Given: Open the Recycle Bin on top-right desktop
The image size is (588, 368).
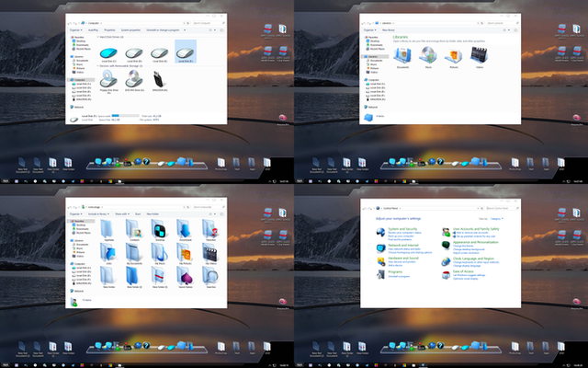Looking at the screenshot, I should [x=576, y=119].
